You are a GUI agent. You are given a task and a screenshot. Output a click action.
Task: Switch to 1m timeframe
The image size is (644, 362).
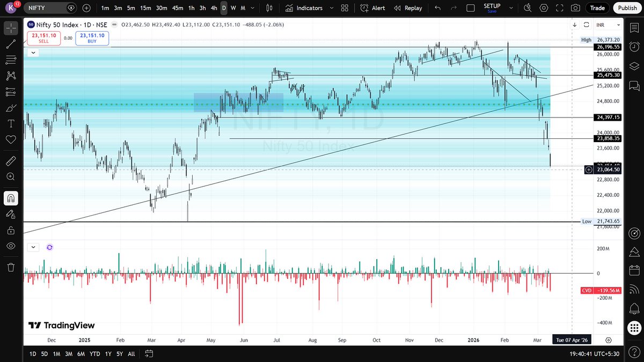105,8
